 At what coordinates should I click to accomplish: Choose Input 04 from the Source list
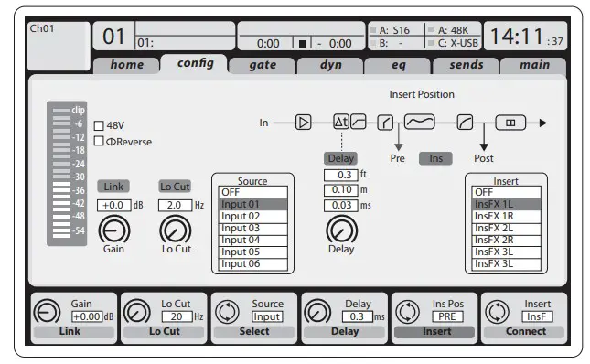click(x=252, y=241)
